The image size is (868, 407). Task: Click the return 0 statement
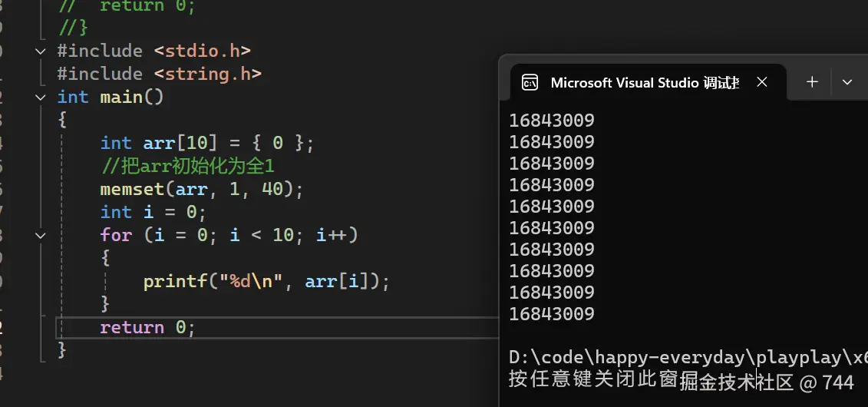[x=147, y=328]
